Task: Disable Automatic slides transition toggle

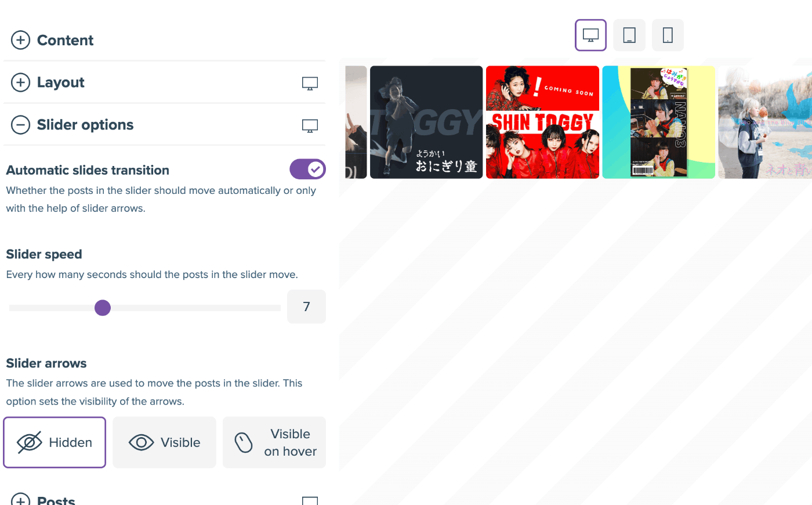Action: pyautogui.click(x=307, y=169)
